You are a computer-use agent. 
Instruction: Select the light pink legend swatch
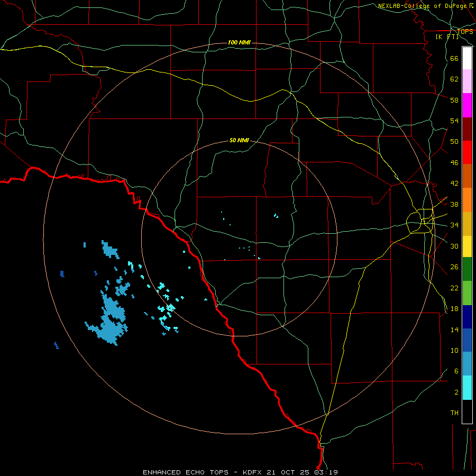click(467, 81)
